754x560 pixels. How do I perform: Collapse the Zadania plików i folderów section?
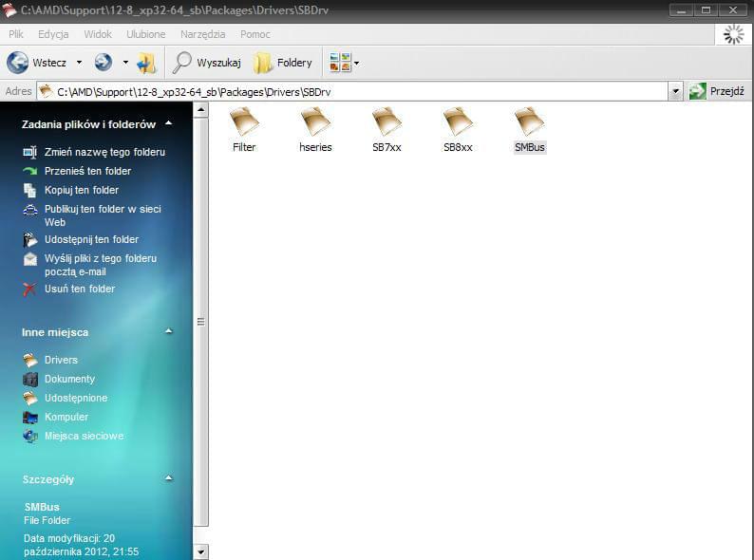(168, 123)
